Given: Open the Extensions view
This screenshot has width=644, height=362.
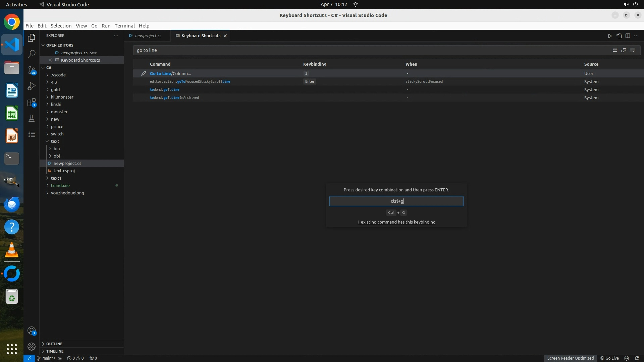Looking at the screenshot, I should pyautogui.click(x=32, y=102).
